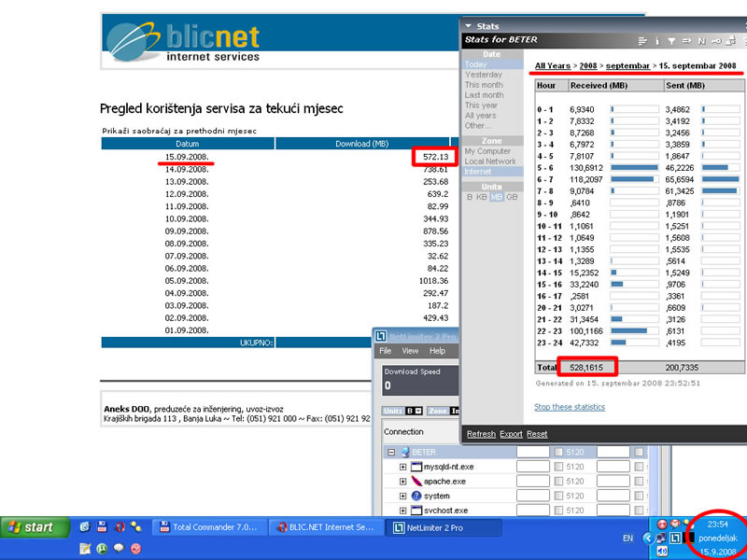Toggle the second limit checkbox for mysqld-nt.exe
This screenshot has height=560, width=747.
(639, 467)
